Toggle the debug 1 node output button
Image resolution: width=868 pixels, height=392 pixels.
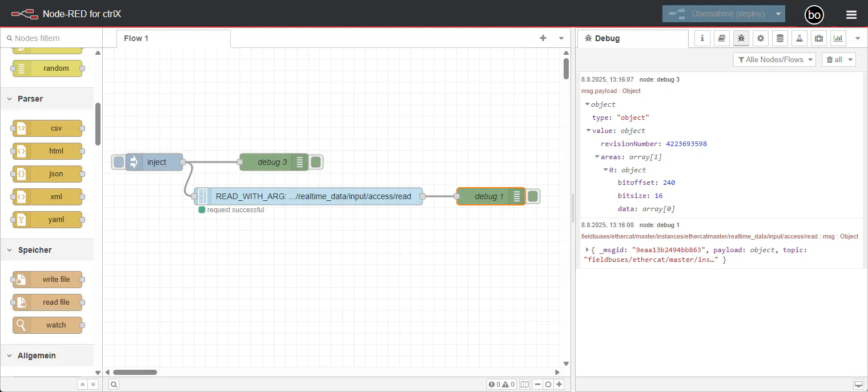[533, 196]
